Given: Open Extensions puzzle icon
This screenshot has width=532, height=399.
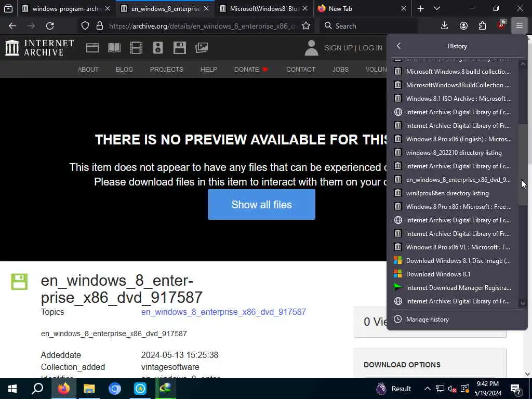Looking at the screenshot, I should 482,26.
